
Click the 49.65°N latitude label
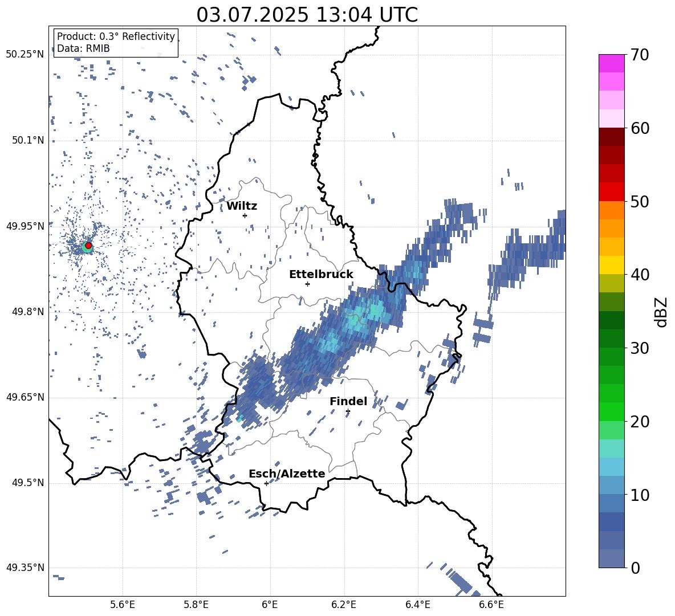[25, 397]
